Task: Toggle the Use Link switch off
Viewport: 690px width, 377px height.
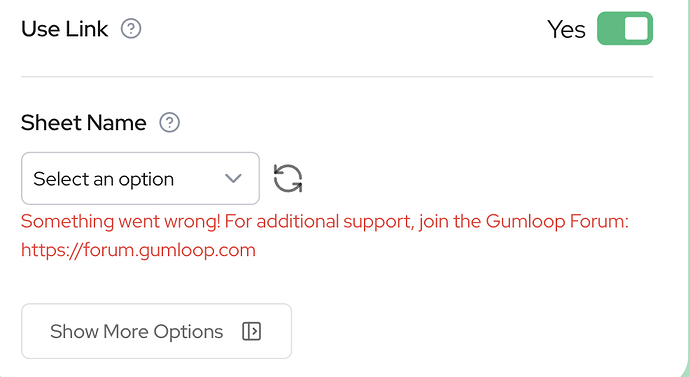Action: point(625,29)
